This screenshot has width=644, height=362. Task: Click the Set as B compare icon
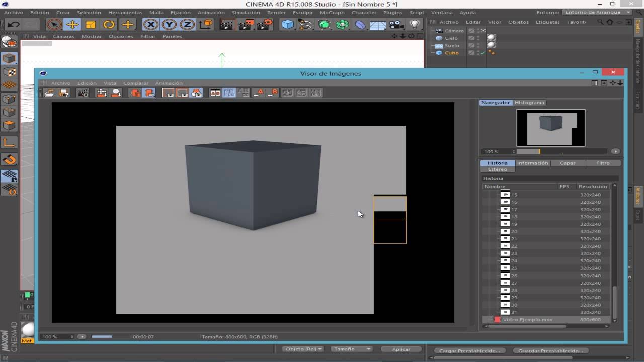point(273,93)
